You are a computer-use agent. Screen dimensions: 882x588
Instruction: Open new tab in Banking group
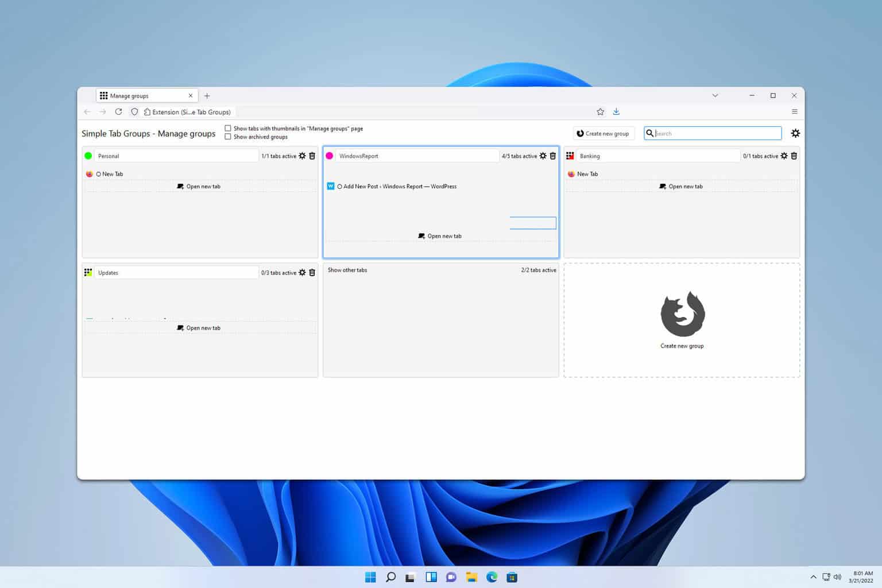(682, 186)
